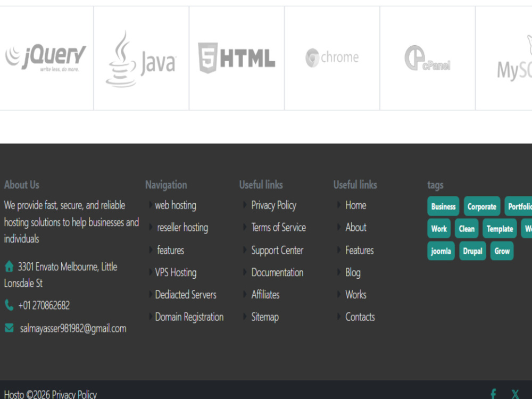Open Privacy Policy in Useful links
The height and width of the screenshot is (399, 532).
(x=274, y=205)
